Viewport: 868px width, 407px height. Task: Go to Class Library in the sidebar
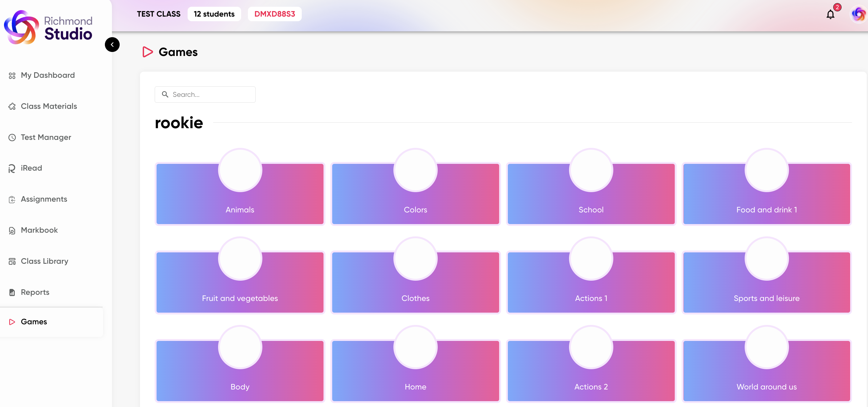pyautogui.click(x=44, y=261)
